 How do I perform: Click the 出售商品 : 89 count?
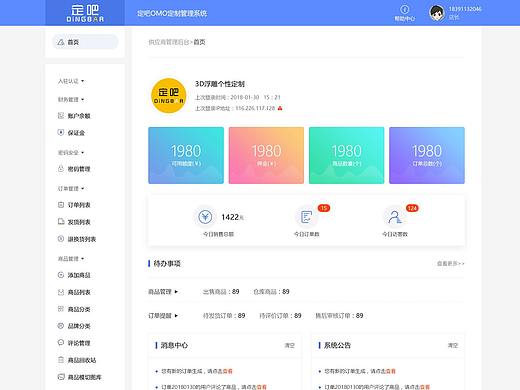coord(221,292)
